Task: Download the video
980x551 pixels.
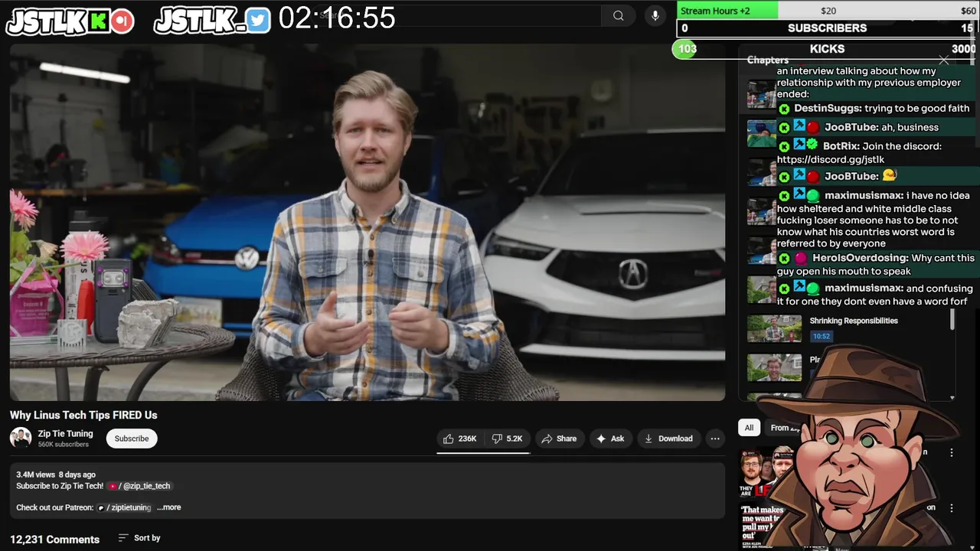Action: click(668, 439)
